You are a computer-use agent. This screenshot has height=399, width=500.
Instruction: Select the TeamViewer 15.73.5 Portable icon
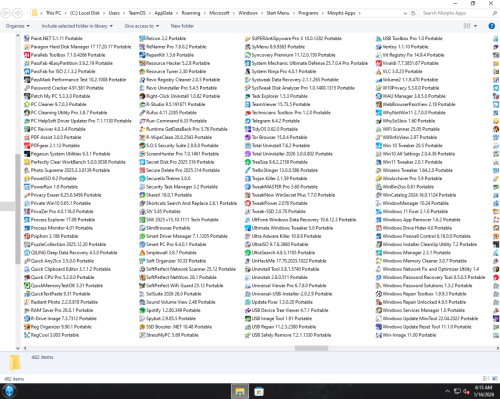(x=248, y=104)
